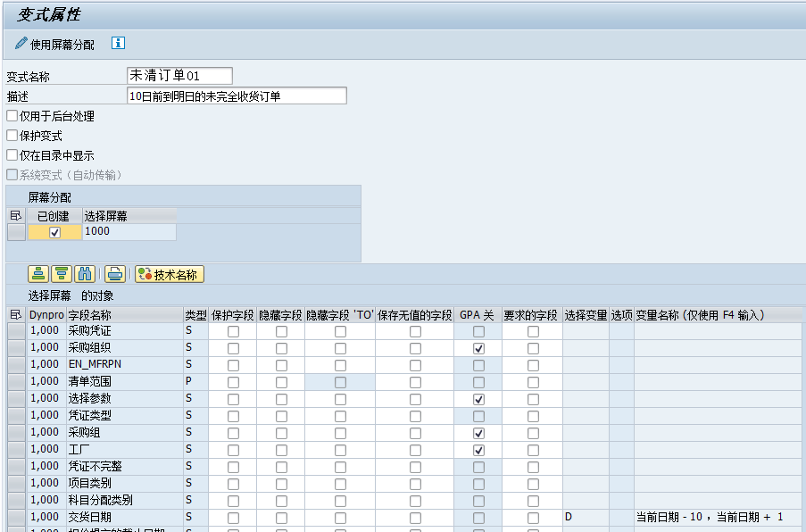Click the select-all icon beside Dynpro header

(x=16, y=314)
